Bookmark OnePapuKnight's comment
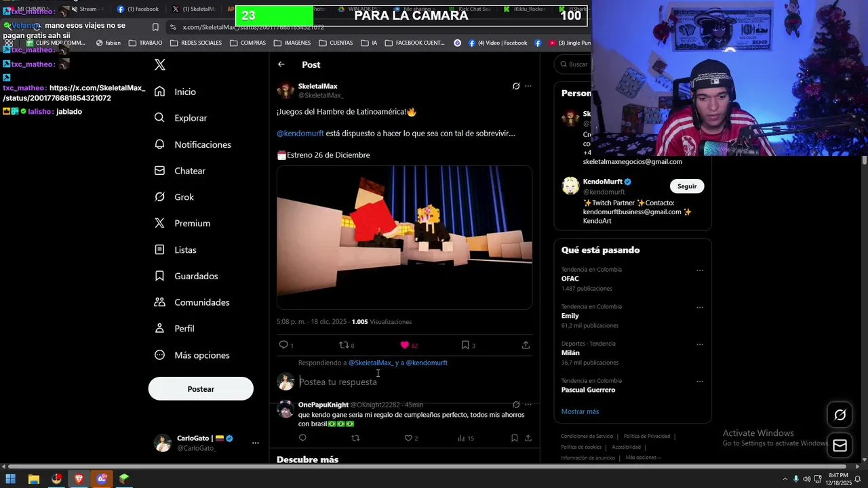 (515, 438)
